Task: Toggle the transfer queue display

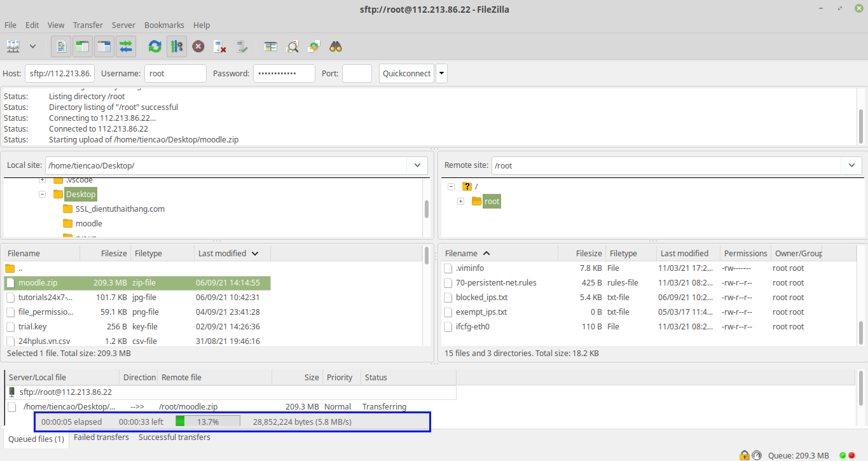Action: tap(125, 46)
